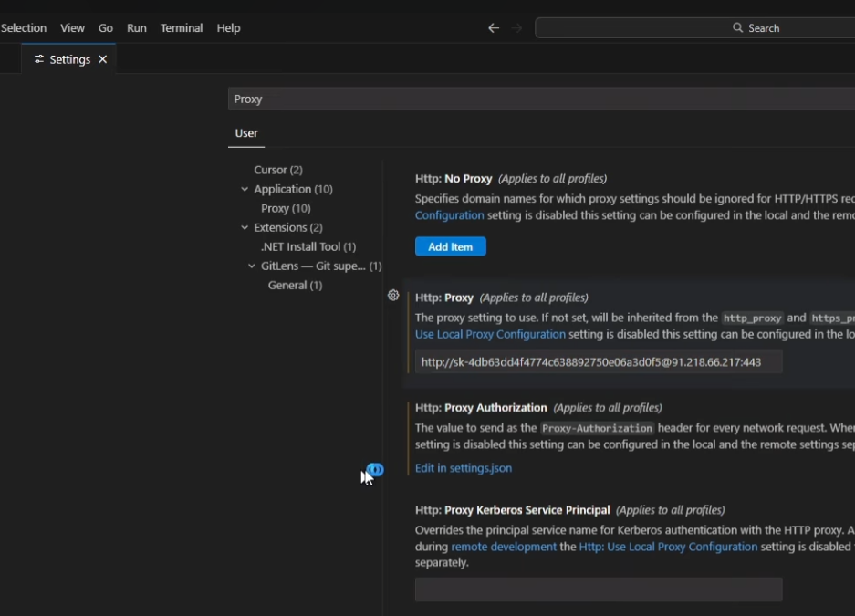Close the Settings editor tab
The width and height of the screenshot is (855, 616).
102,59
